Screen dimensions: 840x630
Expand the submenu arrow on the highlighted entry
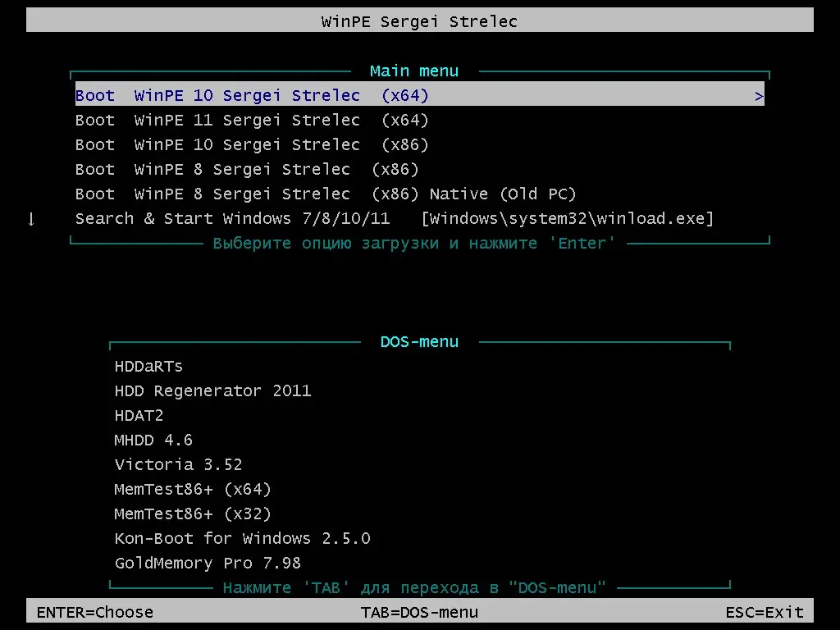tap(760, 95)
